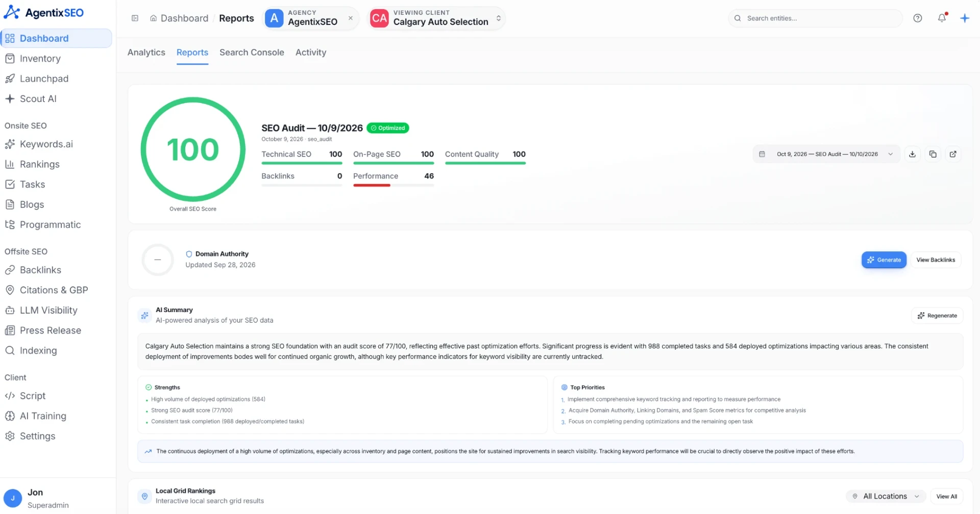Copy the report via copy icon
Viewport: 980px width, 514px height.
[933, 154]
